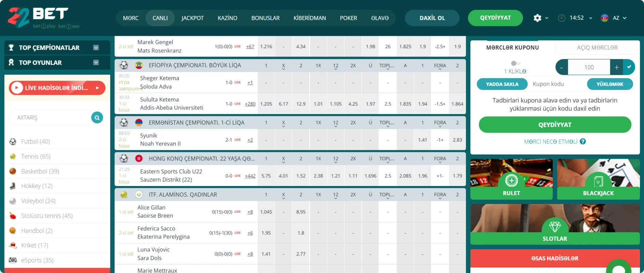Increase the stake with the plus button

click(x=616, y=67)
